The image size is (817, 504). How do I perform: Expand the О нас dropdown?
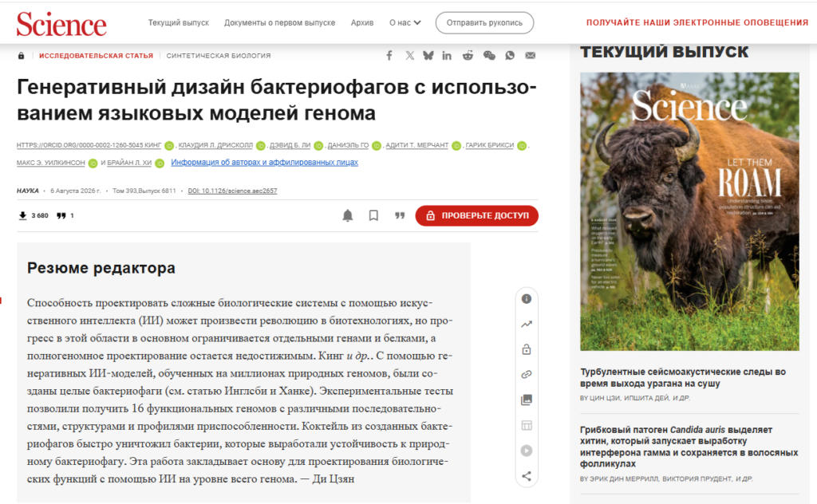(405, 23)
